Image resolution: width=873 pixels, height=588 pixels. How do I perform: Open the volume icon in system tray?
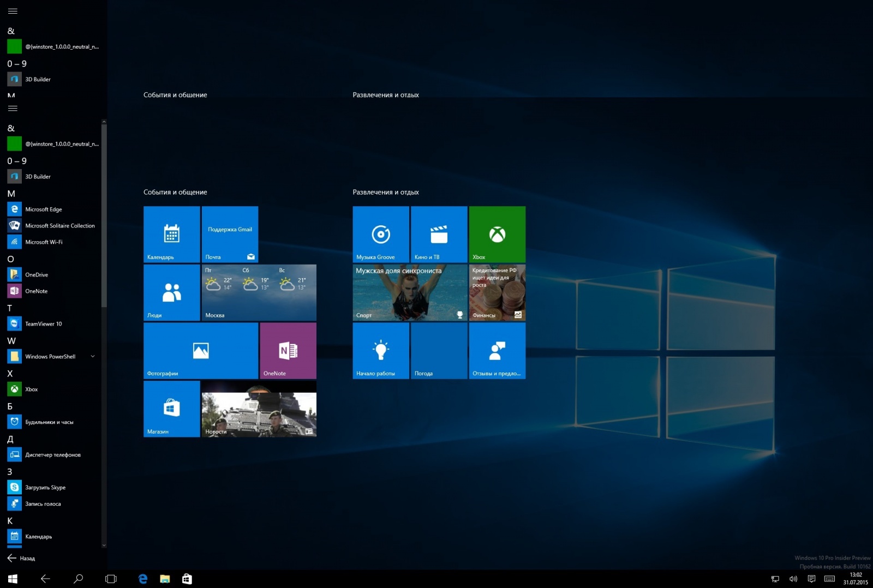click(x=793, y=579)
